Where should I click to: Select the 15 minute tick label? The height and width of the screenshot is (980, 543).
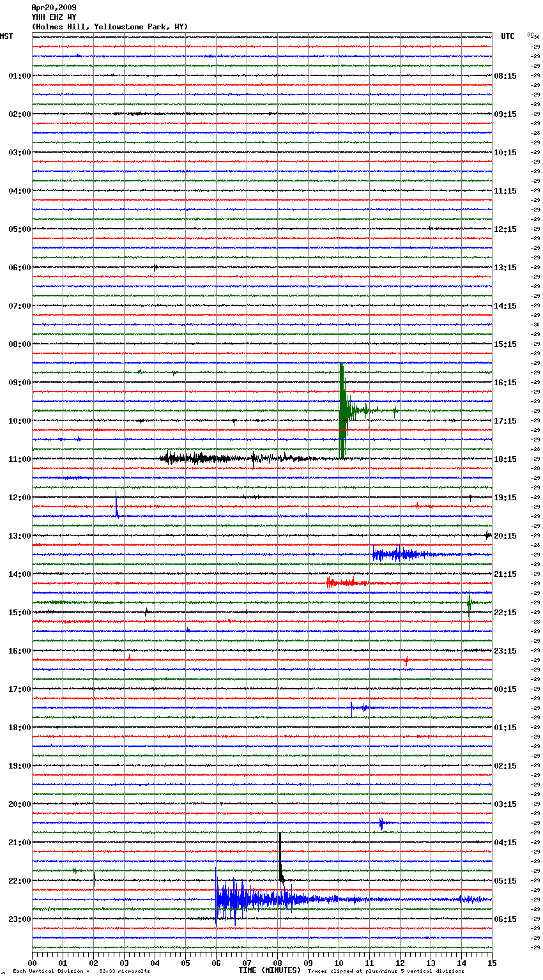pos(491,963)
